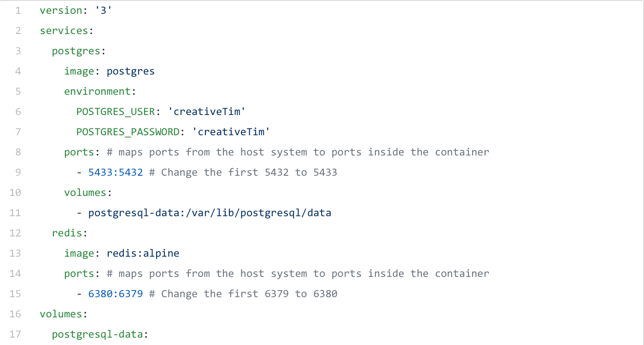644x345 pixels.
Task: Select line number 3 in the gutter
Action: (x=18, y=51)
